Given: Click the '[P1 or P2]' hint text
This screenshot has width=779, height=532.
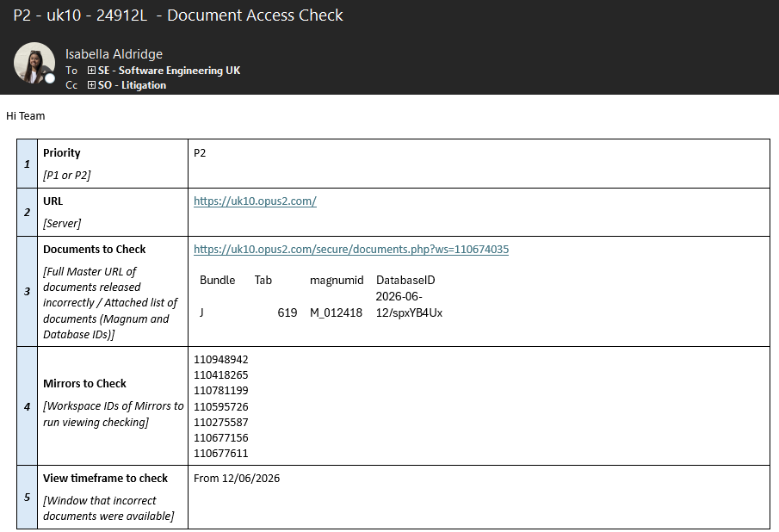Looking at the screenshot, I should [67, 176].
